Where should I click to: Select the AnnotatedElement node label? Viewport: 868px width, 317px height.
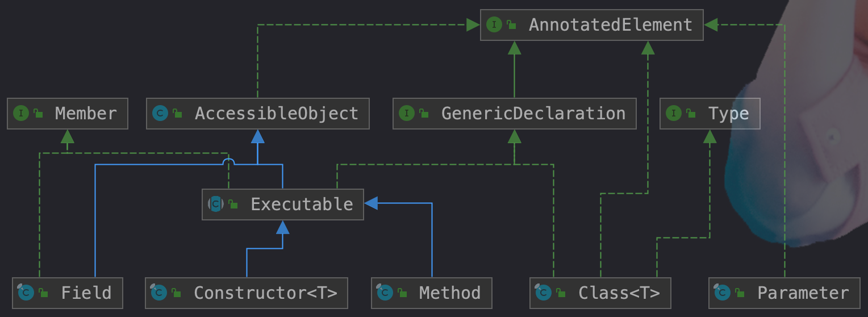611,25
